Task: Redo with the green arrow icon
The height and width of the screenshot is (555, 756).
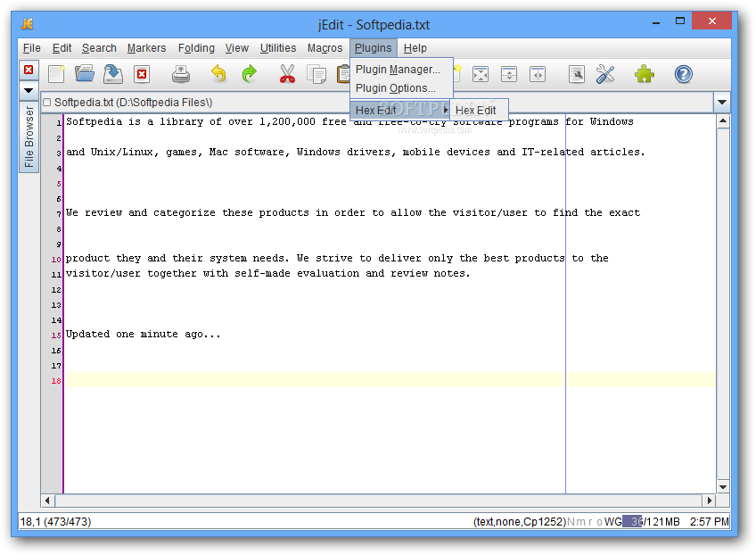Action: [x=249, y=74]
